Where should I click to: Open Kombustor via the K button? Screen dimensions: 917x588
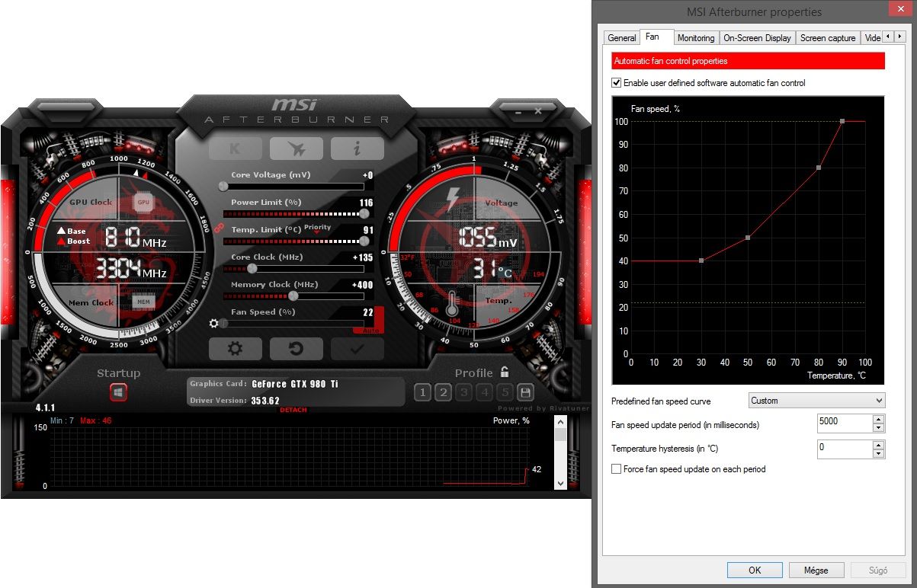coord(236,149)
